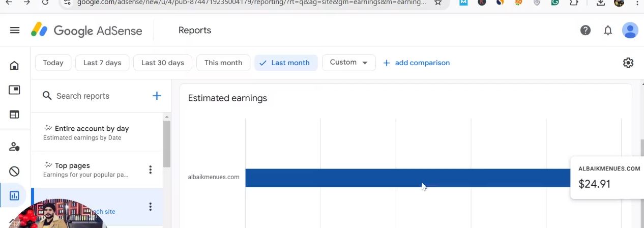Click the browser address bar URL
Viewport: 644px width, 228px height.
(252, 2)
